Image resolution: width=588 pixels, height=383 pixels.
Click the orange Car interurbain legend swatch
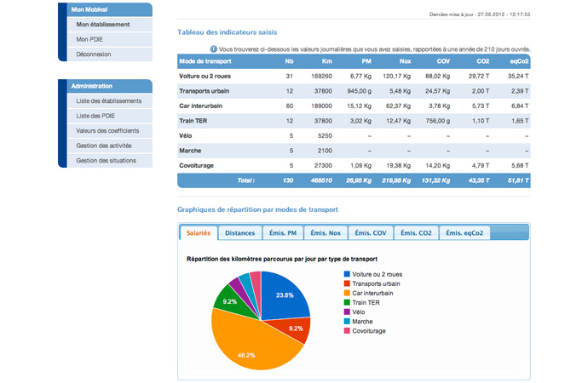pos(346,294)
